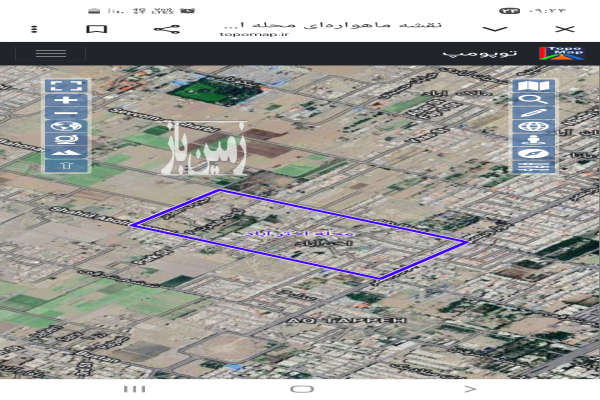This screenshot has width=600, height=400.
Task: Zoom out with the minus button
Action: [x=66, y=114]
